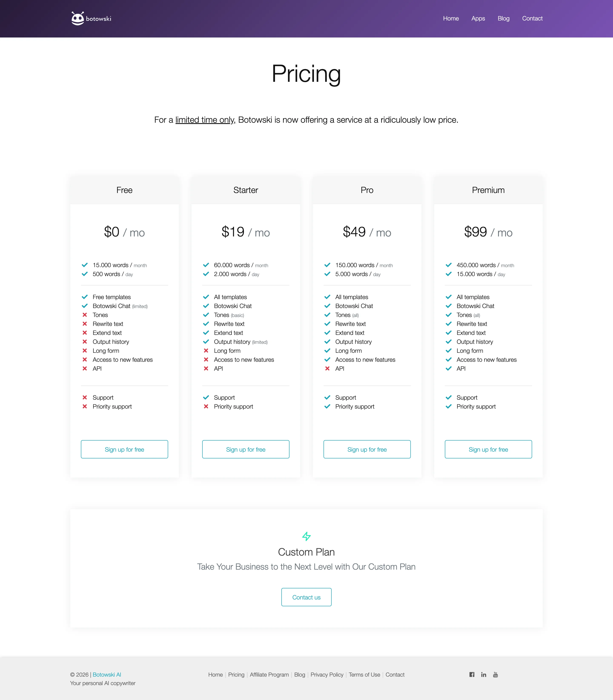Sign up for free on Pro plan
613x700 pixels.
367,449
